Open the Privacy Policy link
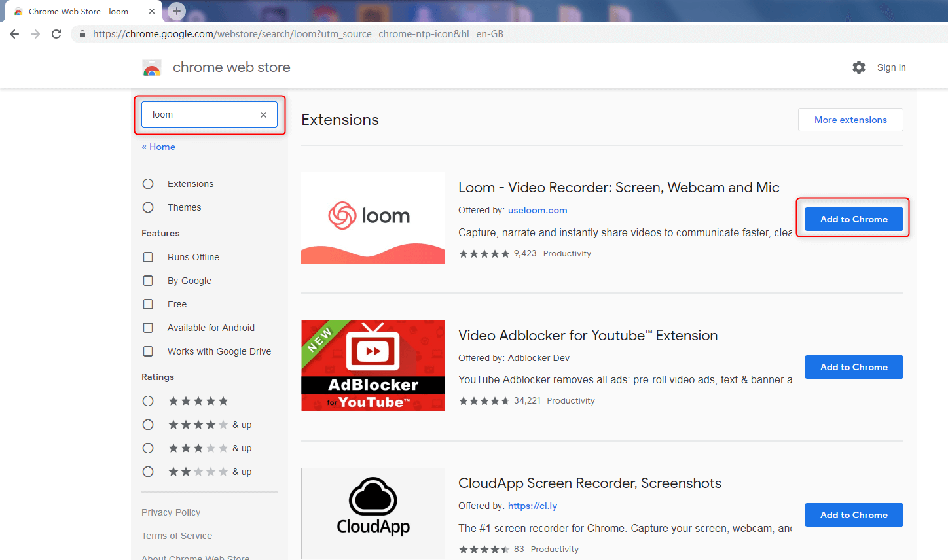 [171, 512]
